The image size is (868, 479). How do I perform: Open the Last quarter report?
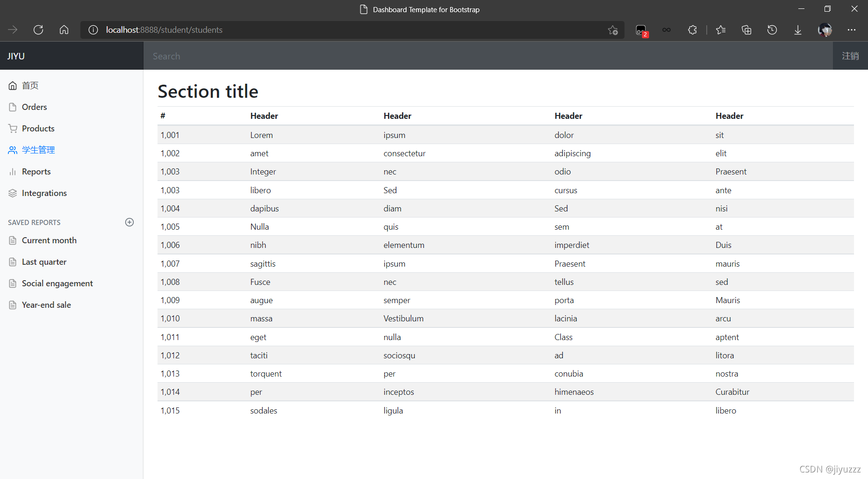coord(44,262)
